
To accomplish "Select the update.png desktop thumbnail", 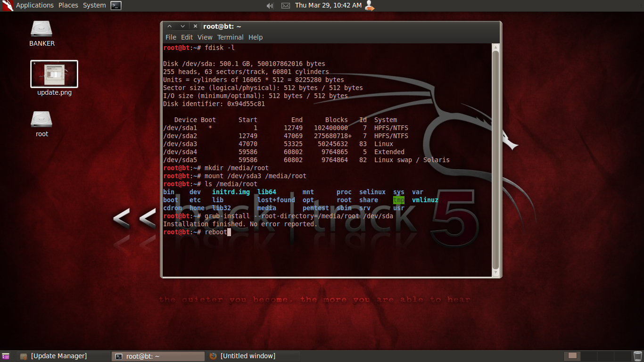I will (54, 78).
